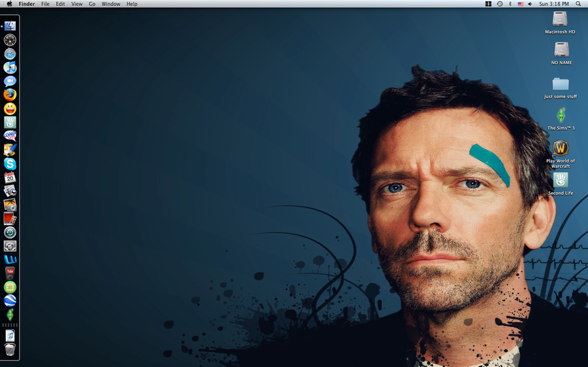Click the Sun 3:18 PM clock
Image resolution: width=588 pixels, height=367 pixels.
pos(554,4)
